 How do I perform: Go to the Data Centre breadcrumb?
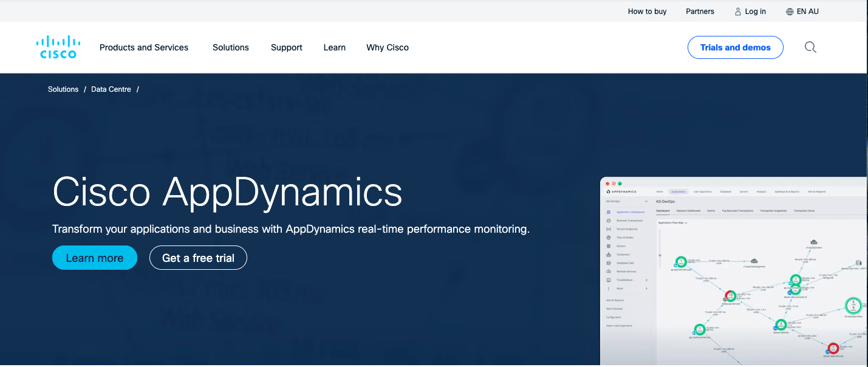pos(111,89)
